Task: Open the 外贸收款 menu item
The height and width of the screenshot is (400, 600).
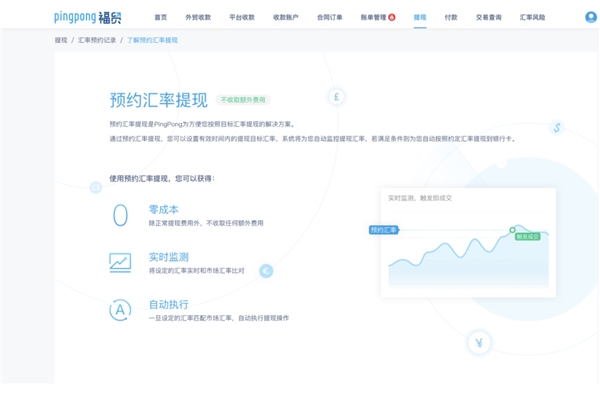Action: click(198, 17)
